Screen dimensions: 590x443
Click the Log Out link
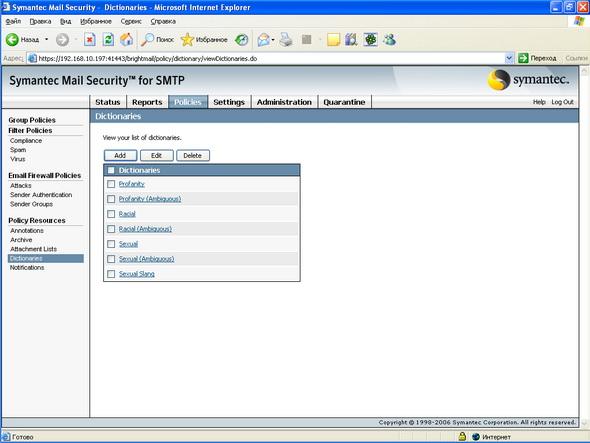tap(563, 102)
